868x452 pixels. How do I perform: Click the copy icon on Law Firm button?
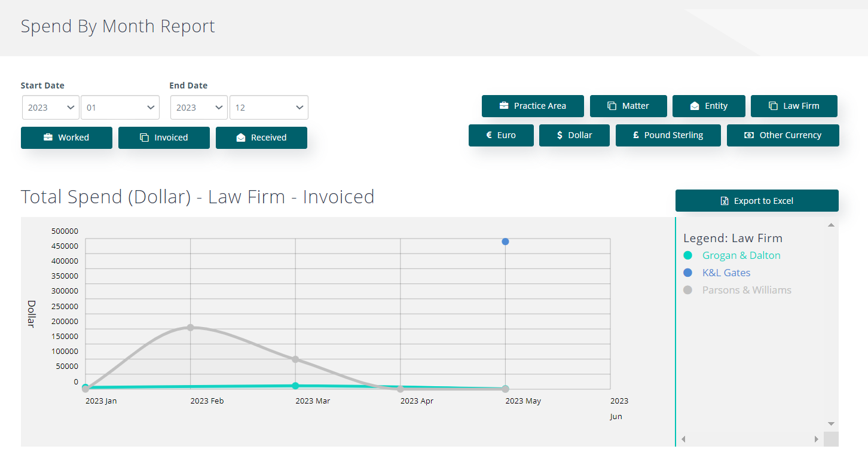click(773, 106)
